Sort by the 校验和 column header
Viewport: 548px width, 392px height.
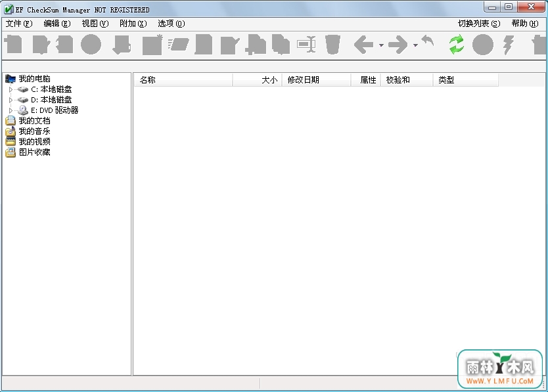[x=407, y=80]
